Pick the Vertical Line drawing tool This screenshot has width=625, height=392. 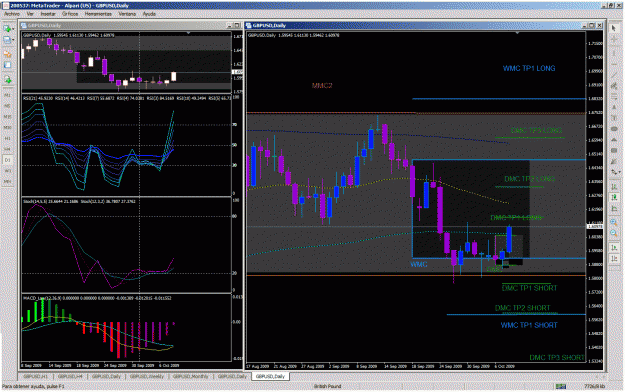click(614, 53)
